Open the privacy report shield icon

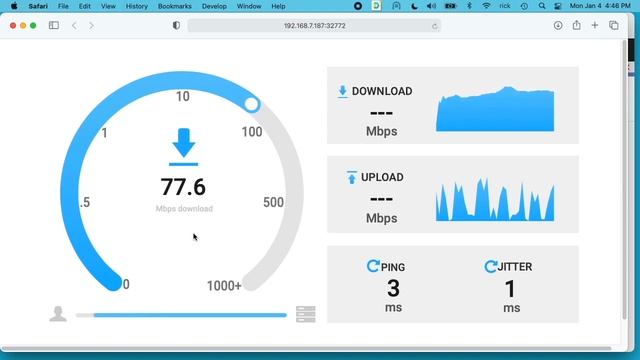pos(176,25)
